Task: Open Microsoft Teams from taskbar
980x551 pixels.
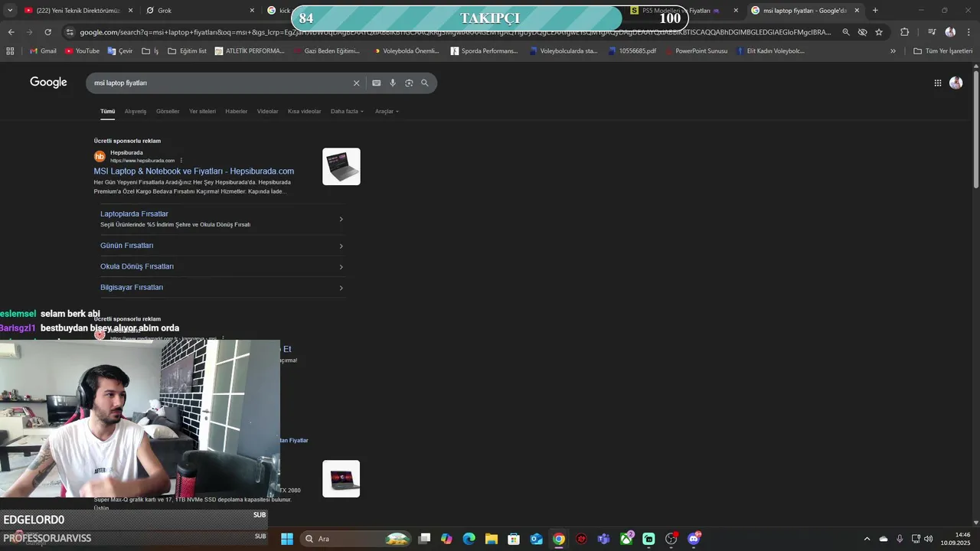Action: point(604,539)
